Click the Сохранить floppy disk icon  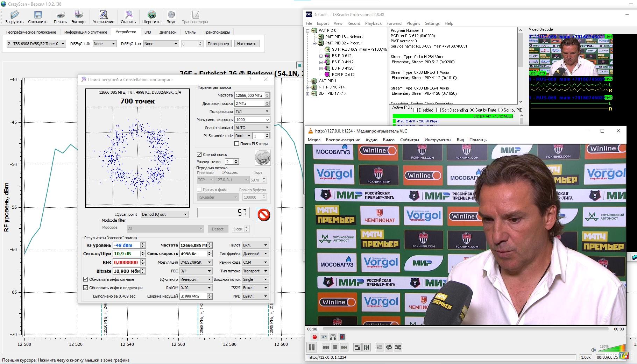(x=37, y=15)
